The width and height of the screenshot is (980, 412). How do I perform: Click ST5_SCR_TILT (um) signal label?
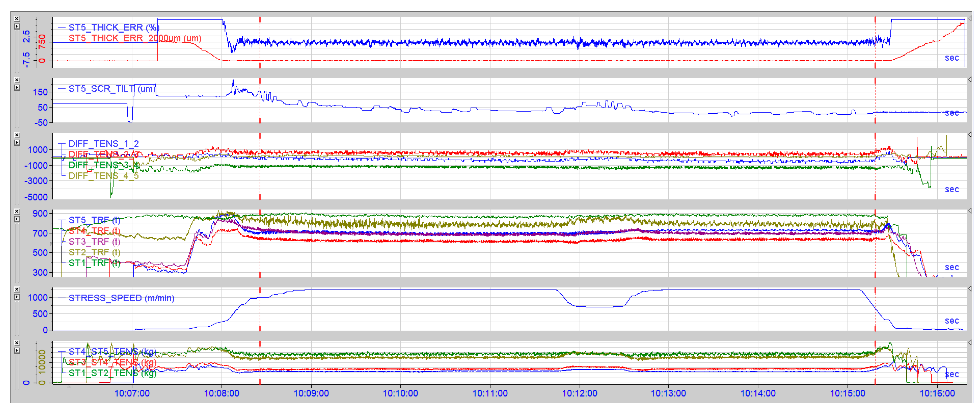click(112, 89)
